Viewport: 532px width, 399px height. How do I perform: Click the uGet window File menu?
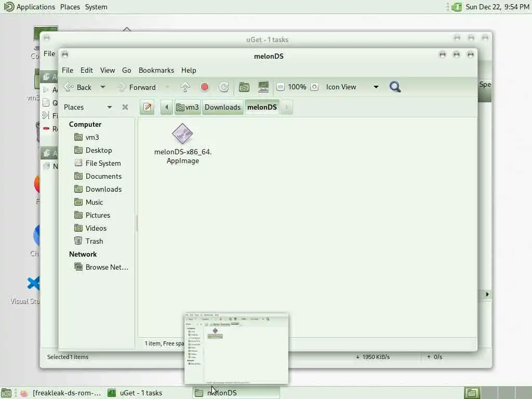pyautogui.click(x=49, y=54)
